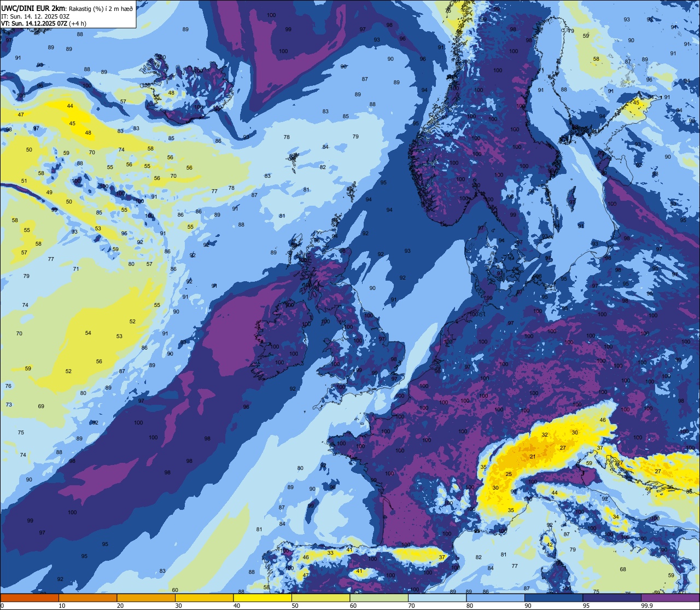Click the 0–10 dark orange legend swatch
Viewport: 700px width, 610px height.
(x=30, y=597)
